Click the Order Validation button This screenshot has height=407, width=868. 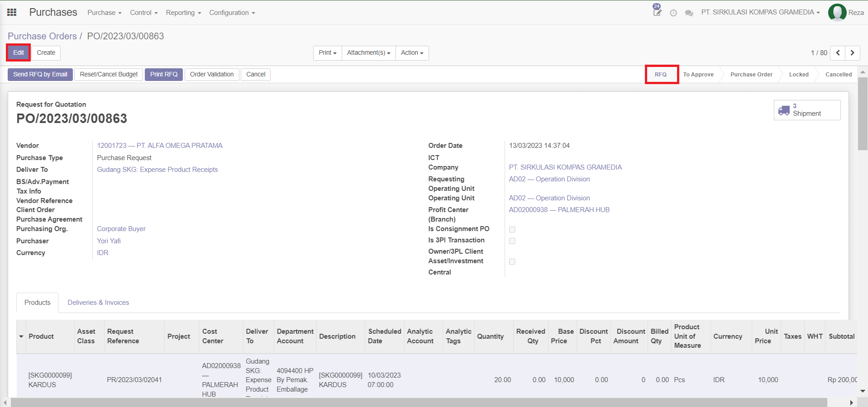(x=212, y=75)
